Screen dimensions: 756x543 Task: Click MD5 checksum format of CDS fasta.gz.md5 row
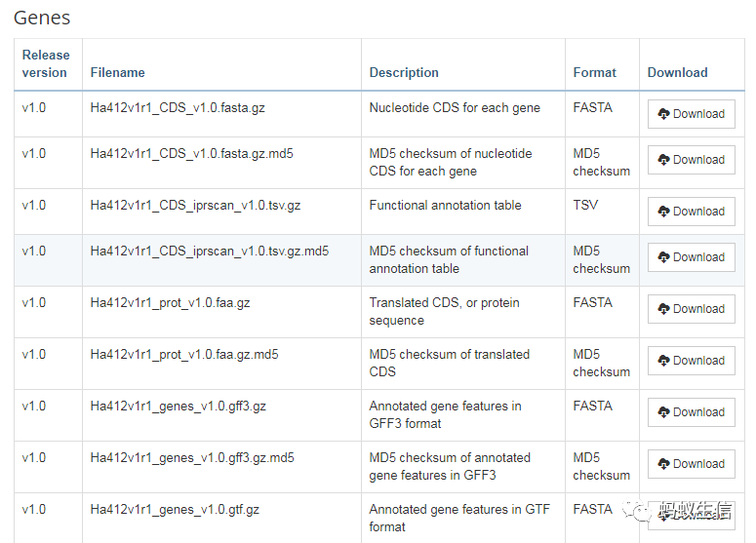click(x=601, y=163)
